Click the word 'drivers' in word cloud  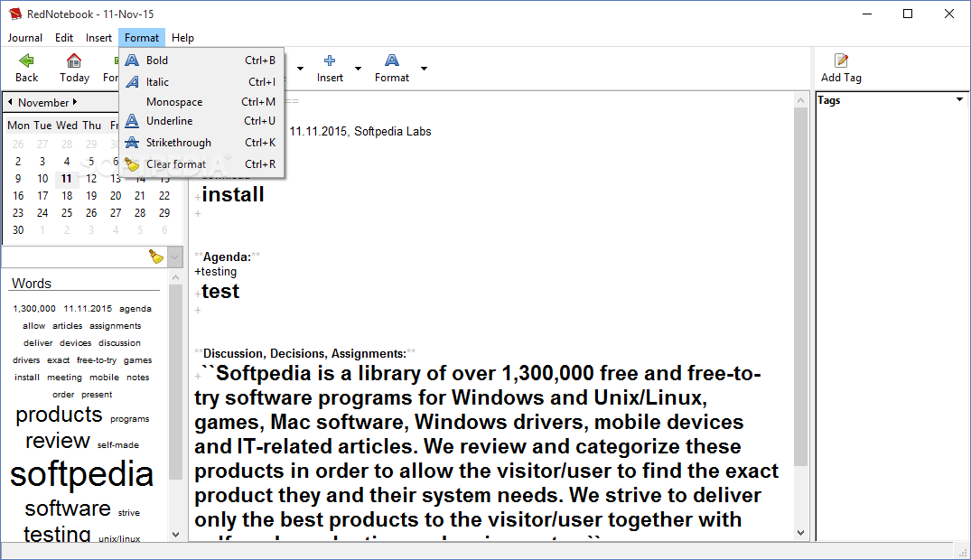click(26, 359)
